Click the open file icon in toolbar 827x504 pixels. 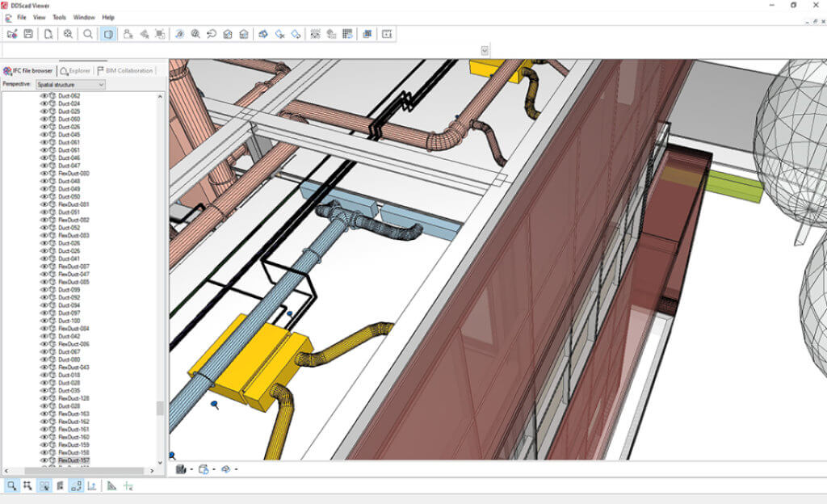(x=12, y=34)
